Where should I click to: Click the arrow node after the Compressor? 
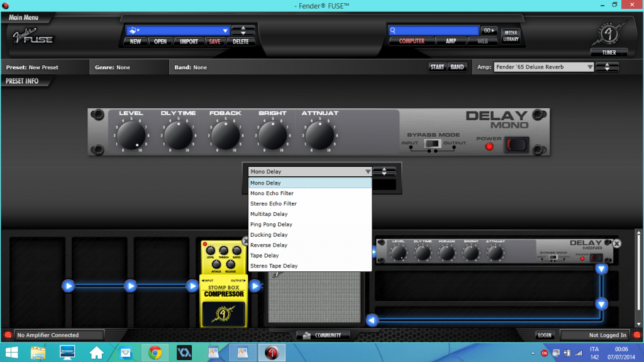[255, 286]
